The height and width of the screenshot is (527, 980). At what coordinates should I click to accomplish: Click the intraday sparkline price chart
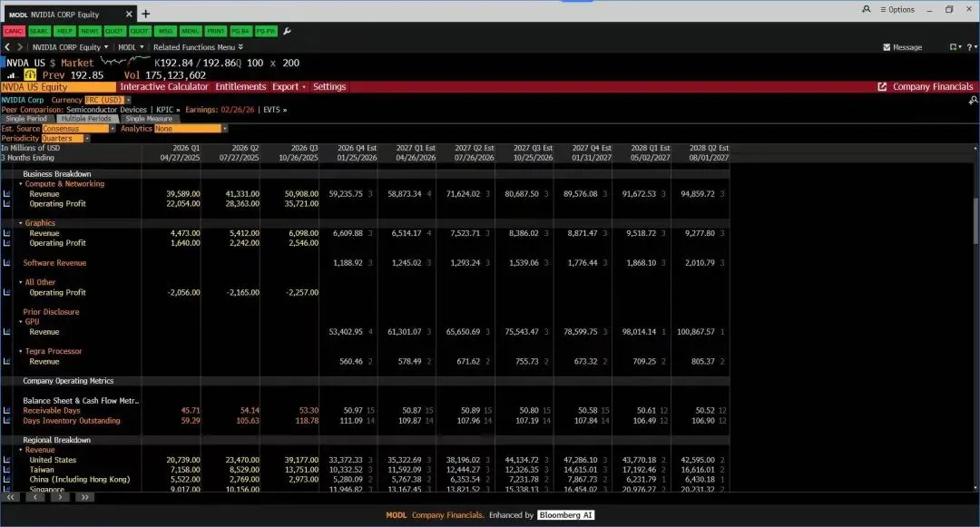point(125,61)
